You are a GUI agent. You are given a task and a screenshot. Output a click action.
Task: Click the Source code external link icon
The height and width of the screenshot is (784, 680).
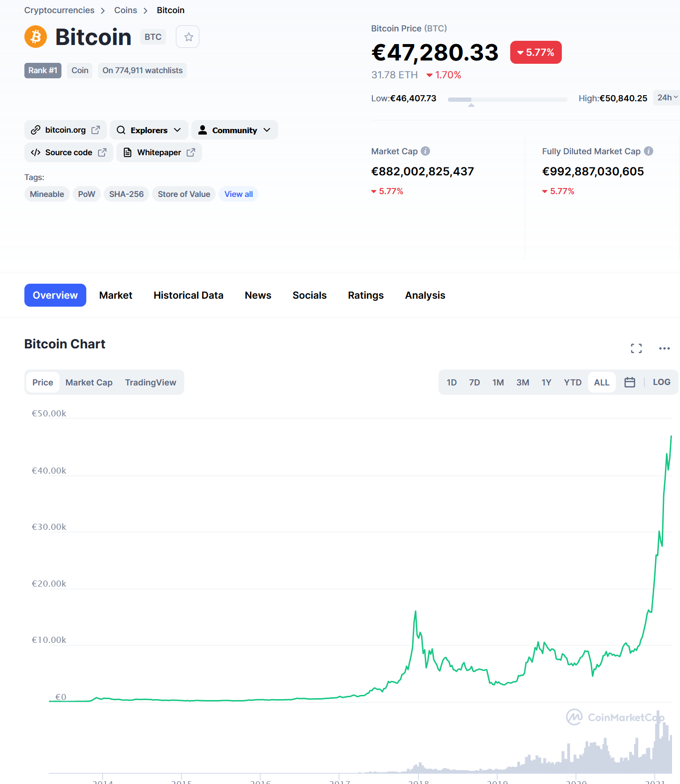102,152
